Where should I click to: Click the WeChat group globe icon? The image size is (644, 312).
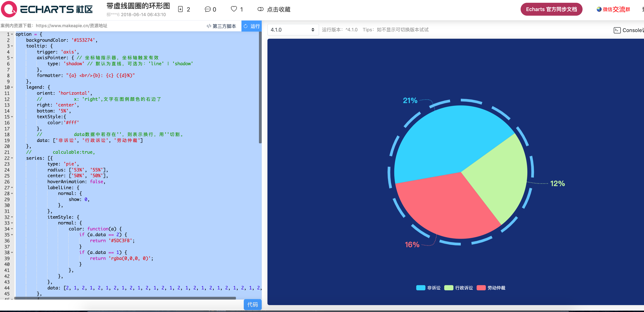(599, 9)
